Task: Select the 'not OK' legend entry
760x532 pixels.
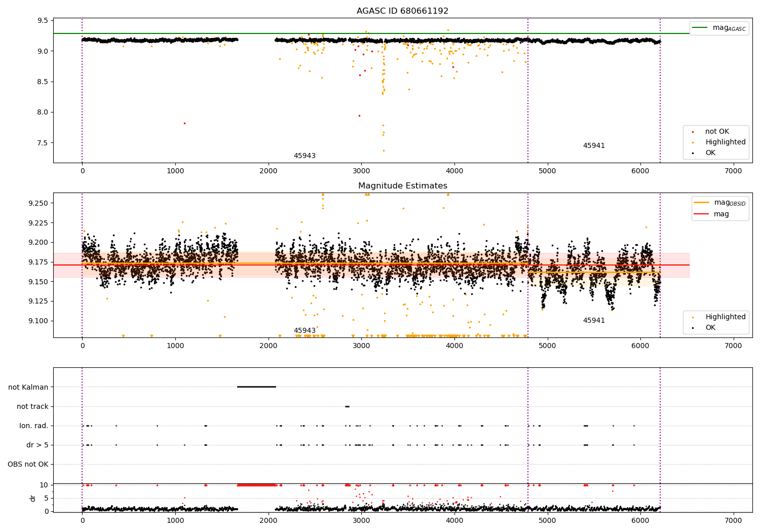Action: [717, 132]
